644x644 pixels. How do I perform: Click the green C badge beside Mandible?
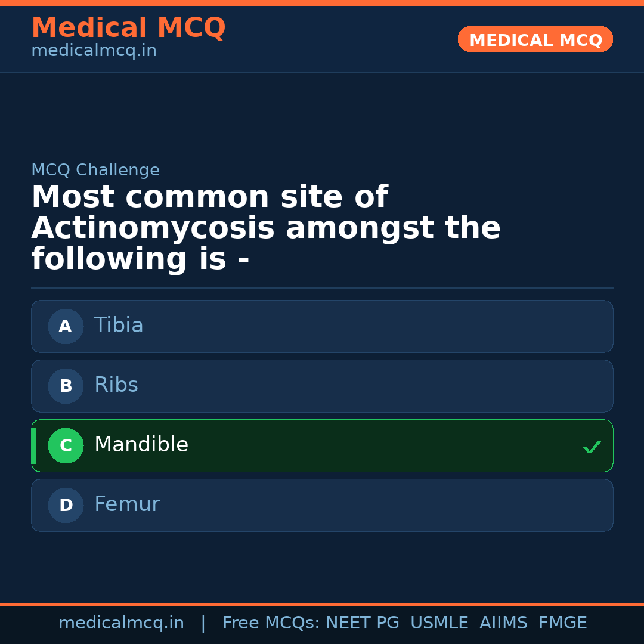pyautogui.click(x=66, y=445)
